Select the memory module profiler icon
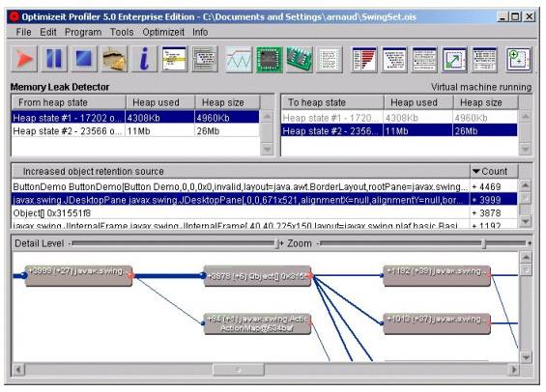The height and width of the screenshot is (392, 546). (300, 60)
